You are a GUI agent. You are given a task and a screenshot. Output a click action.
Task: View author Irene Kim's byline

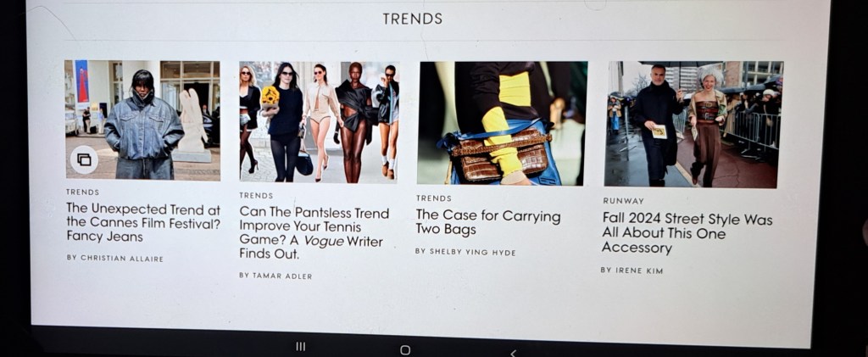pos(632,271)
